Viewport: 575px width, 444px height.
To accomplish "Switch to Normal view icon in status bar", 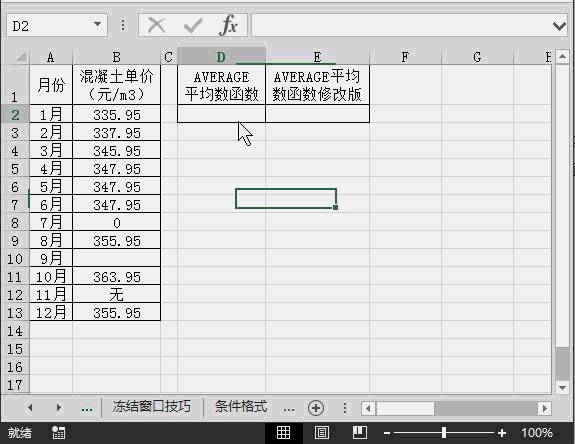I will click(283, 433).
